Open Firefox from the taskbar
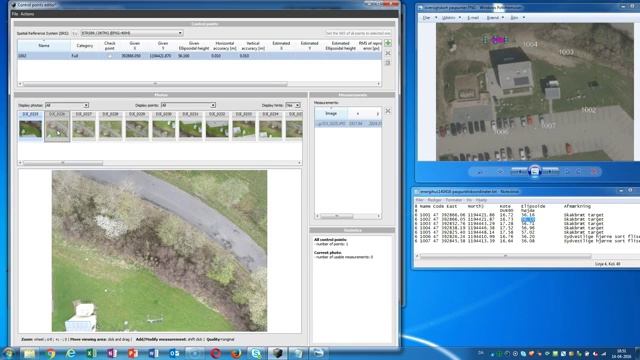 [x=236, y=353]
